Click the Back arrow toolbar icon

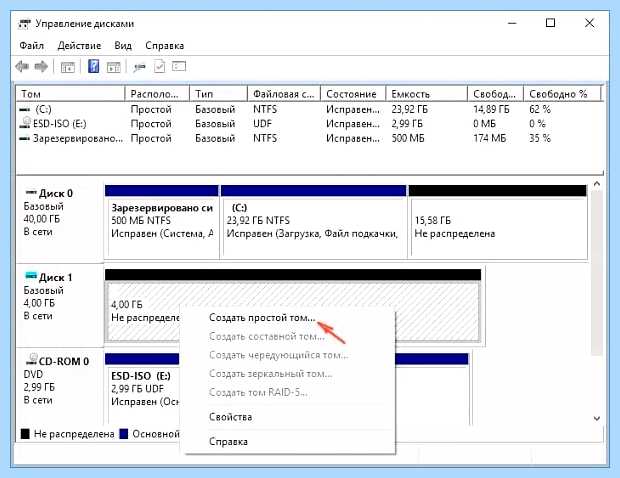click(x=22, y=66)
